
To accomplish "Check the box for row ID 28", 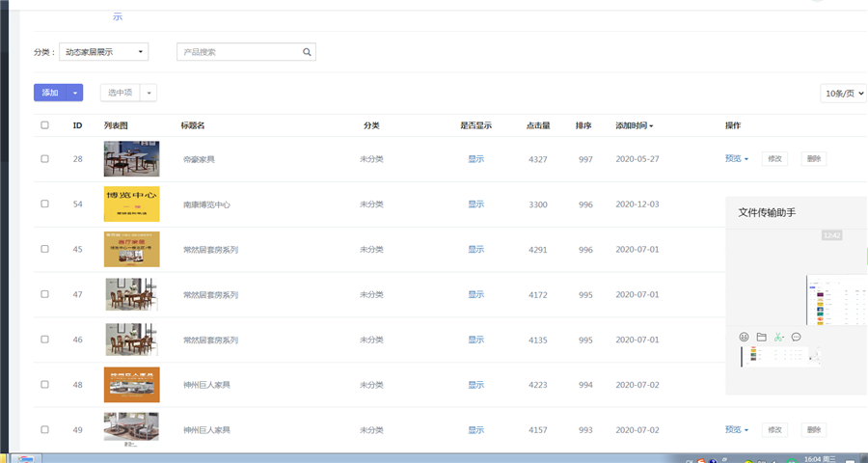I will click(x=44, y=159).
